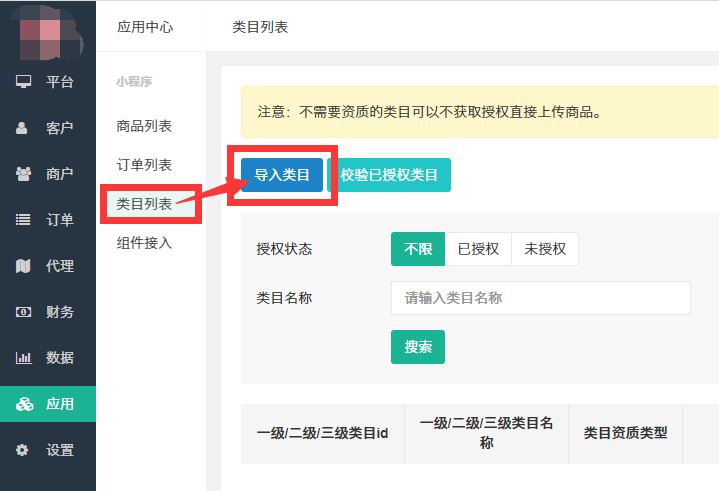Filter by 未授权 status
Image resolution: width=719 pixels, height=491 pixels.
coord(545,249)
